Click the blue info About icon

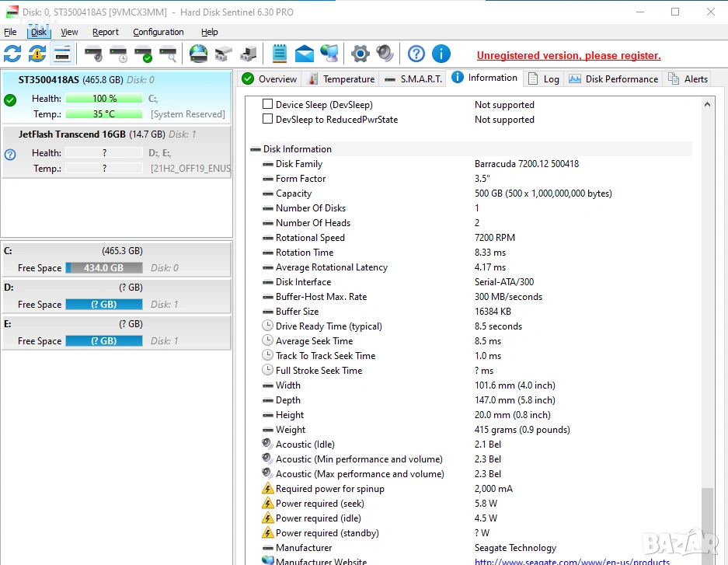click(441, 54)
